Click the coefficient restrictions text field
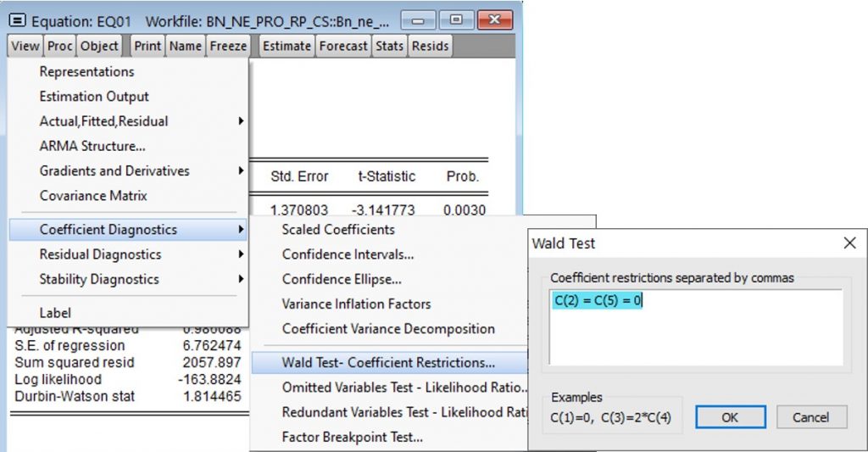The image size is (868, 452). click(695, 326)
